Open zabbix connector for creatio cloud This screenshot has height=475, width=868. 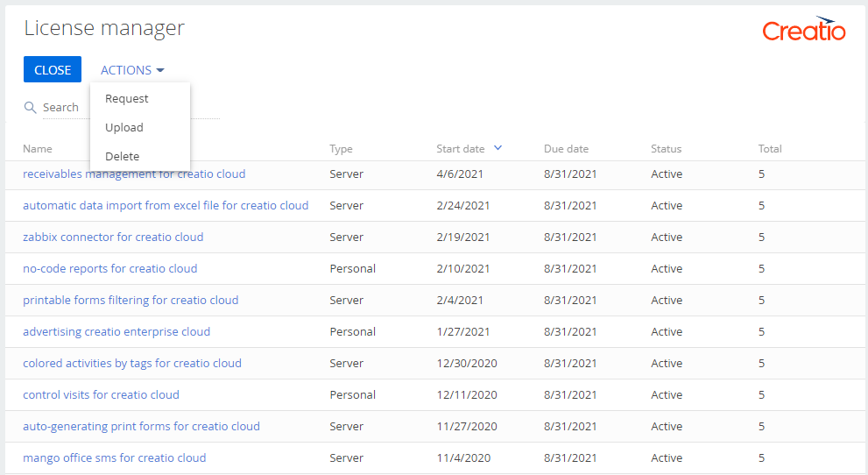(x=113, y=237)
